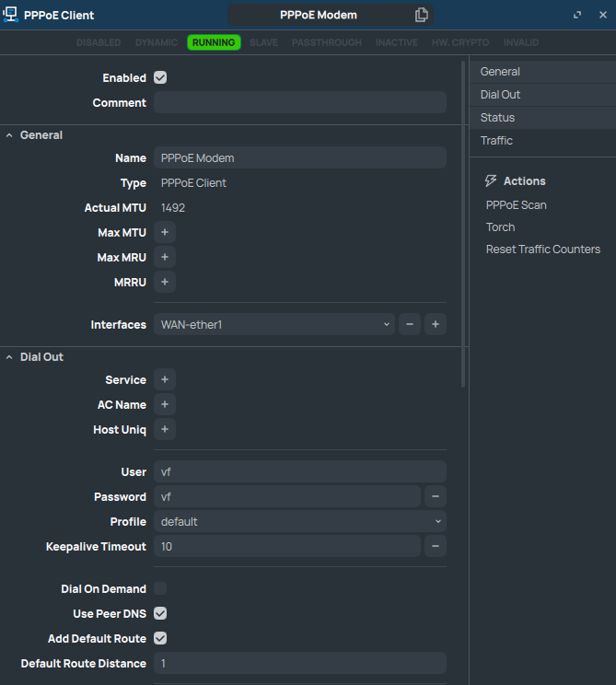
Task: Add a Host Uniq value with plus icon
Action: [165, 430]
